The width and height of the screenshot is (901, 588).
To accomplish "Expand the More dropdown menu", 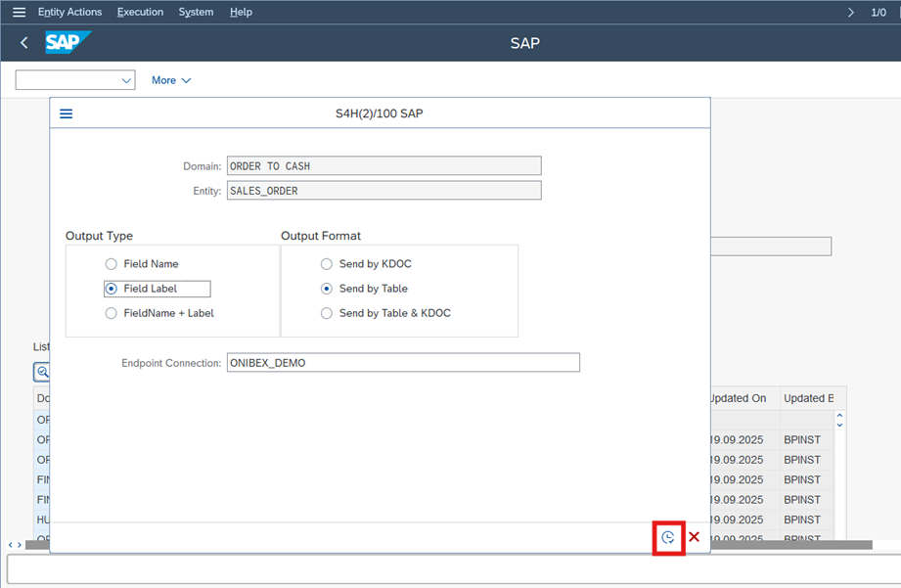I will (x=171, y=80).
